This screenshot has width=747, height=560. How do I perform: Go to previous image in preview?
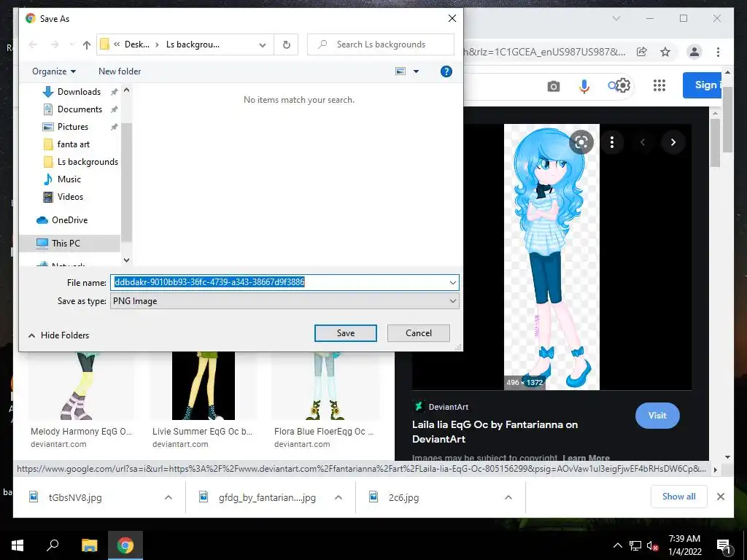642,142
